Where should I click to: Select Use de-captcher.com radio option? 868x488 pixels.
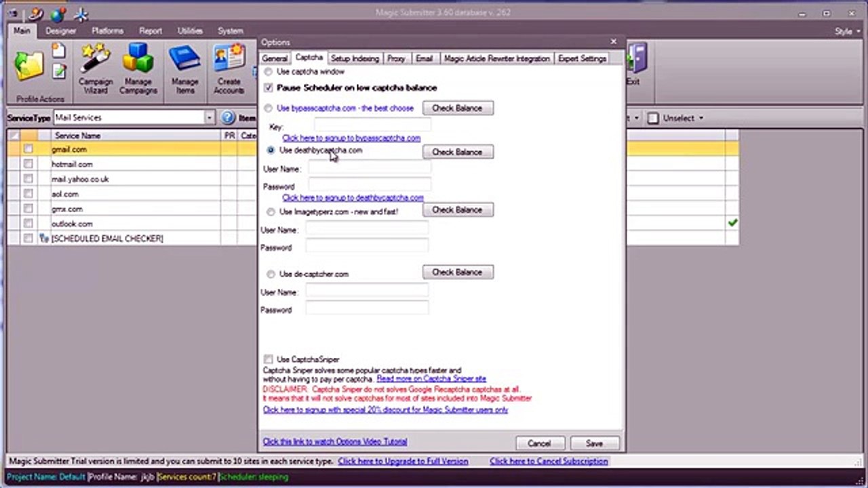click(271, 274)
